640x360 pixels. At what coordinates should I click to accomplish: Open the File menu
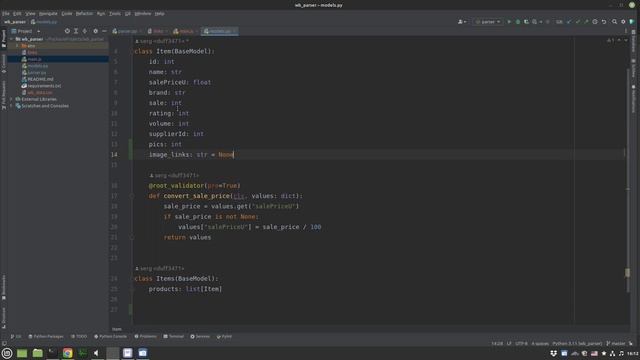(5, 13)
